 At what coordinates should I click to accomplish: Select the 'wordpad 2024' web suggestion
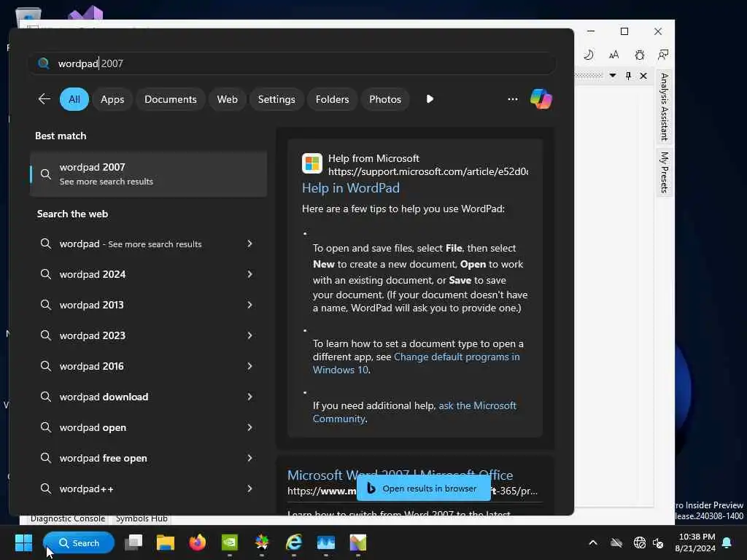pos(148,274)
